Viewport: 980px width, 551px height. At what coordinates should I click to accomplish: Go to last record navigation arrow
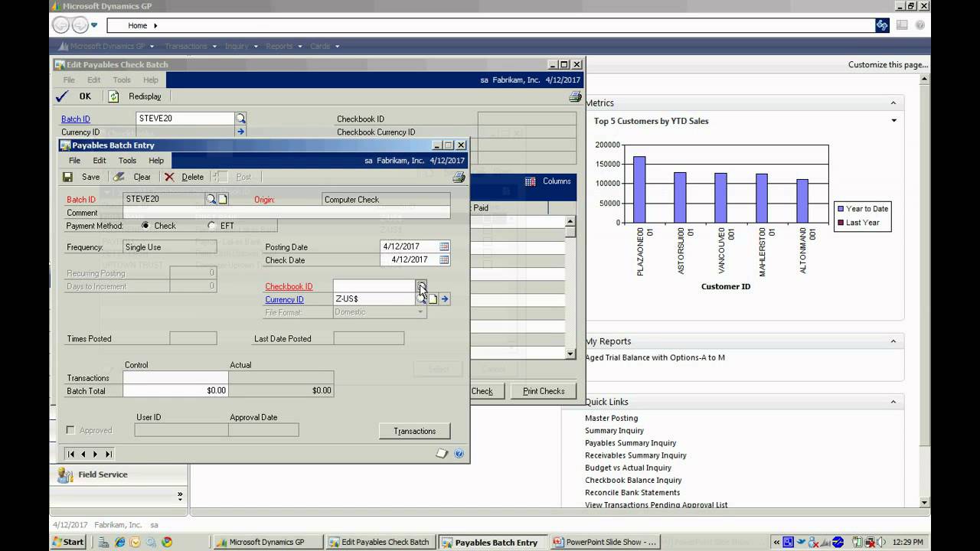click(x=108, y=454)
